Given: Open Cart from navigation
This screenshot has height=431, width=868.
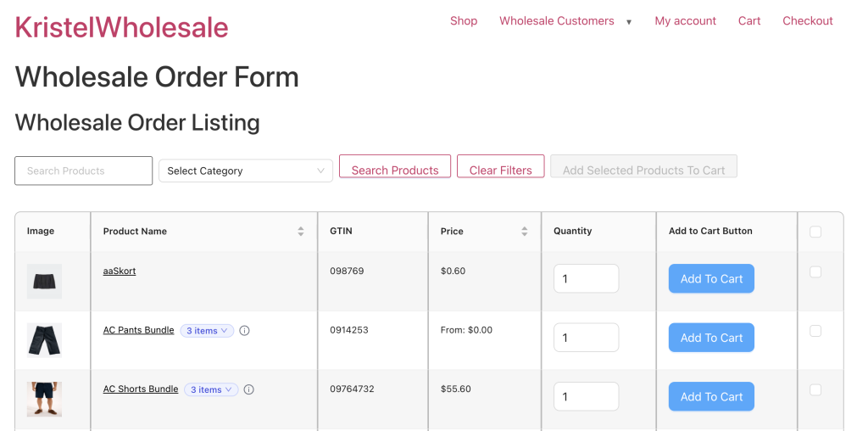Looking at the screenshot, I should point(749,21).
